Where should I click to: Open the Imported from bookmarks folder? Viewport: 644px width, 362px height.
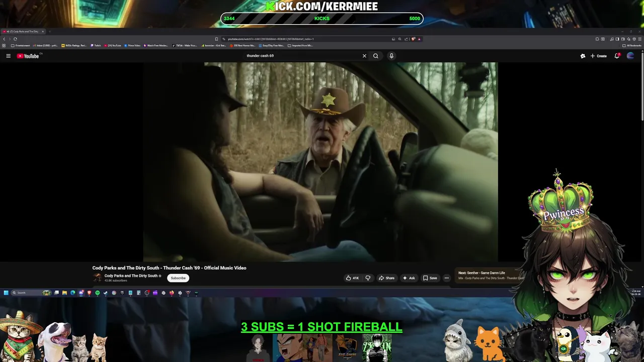coord(300,46)
